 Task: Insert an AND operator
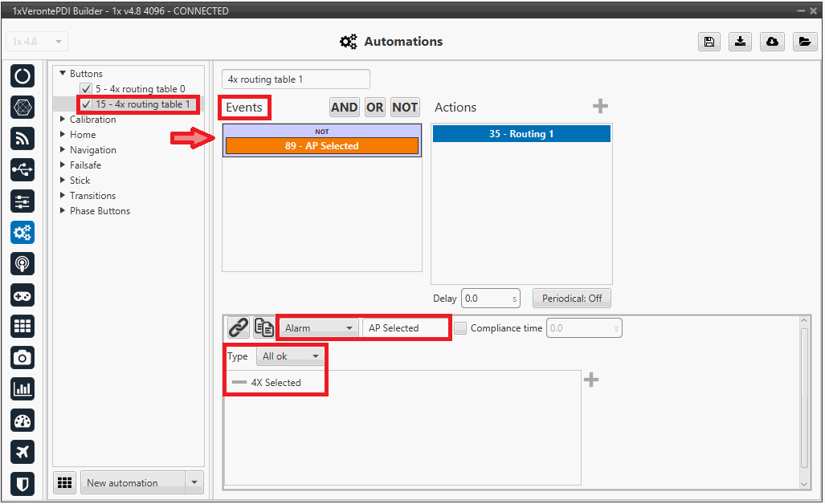pyautogui.click(x=344, y=108)
